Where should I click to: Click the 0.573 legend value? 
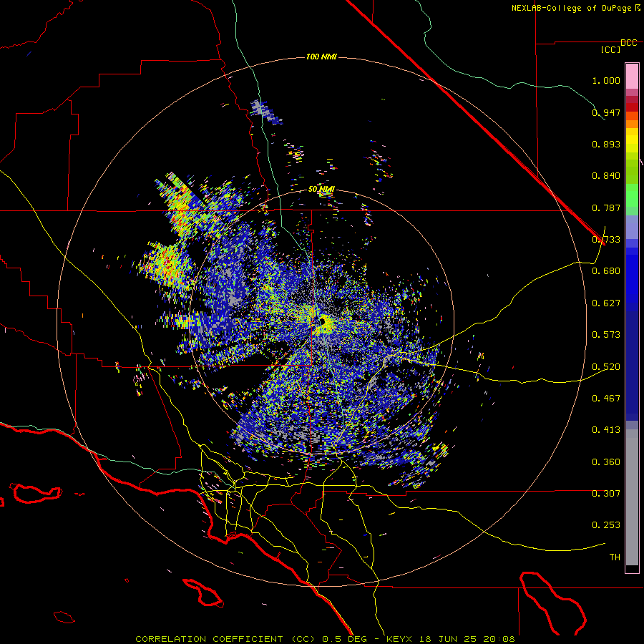coord(606,335)
